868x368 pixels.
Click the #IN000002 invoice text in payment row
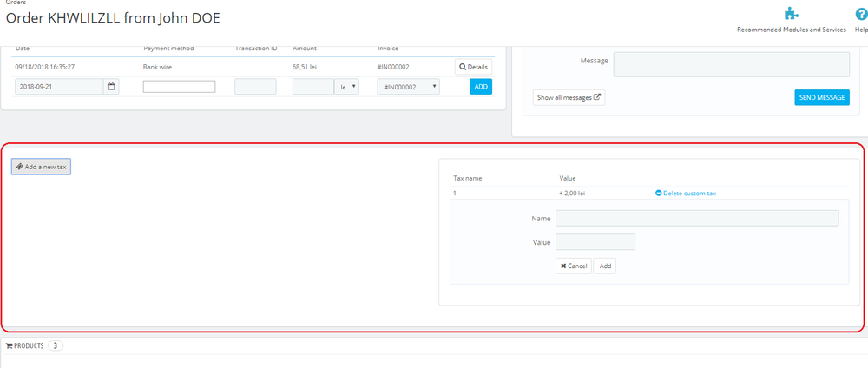393,67
